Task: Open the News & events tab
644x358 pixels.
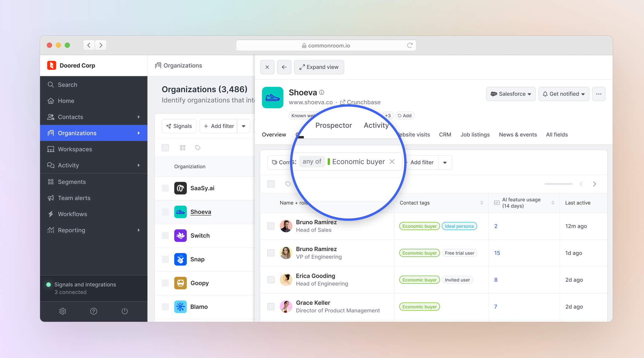Action: (518, 135)
